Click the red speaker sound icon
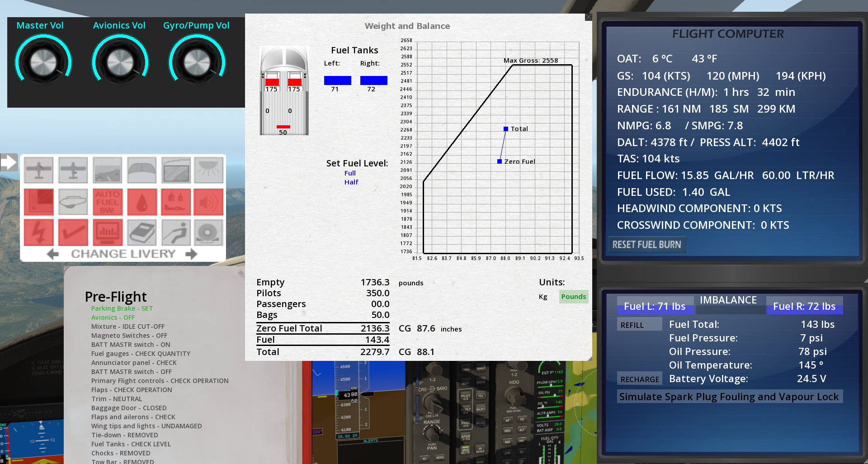 208,202
